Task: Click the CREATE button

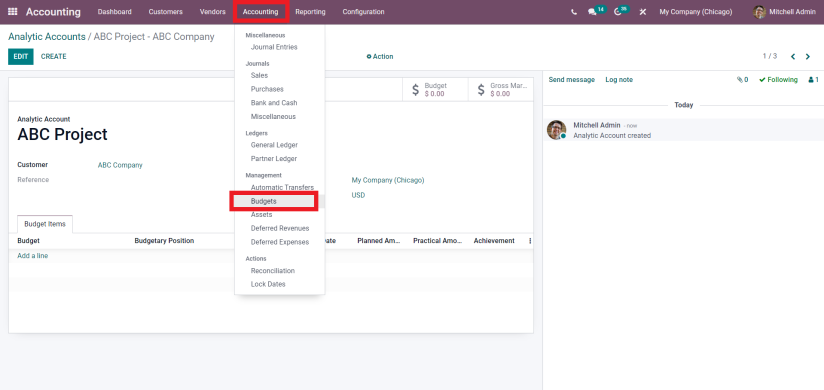Action: pyautogui.click(x=54, y=57)
